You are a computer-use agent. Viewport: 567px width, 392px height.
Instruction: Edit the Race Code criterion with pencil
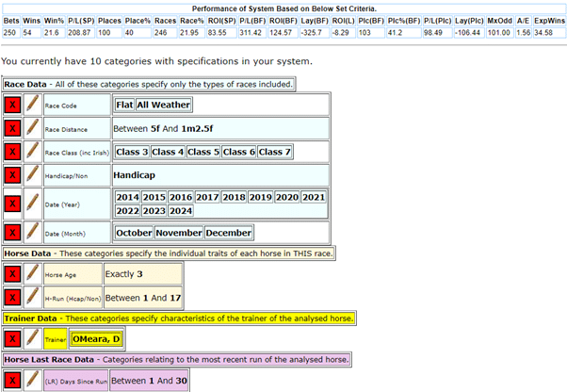coord(33,105)
